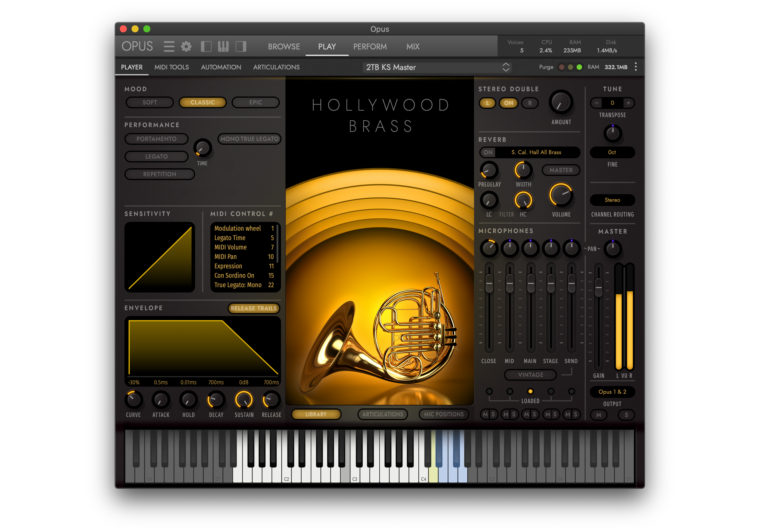Viewport: 760px width, 532px height.
Task: Enable Legato performance mode
Action: pos(156,156)
